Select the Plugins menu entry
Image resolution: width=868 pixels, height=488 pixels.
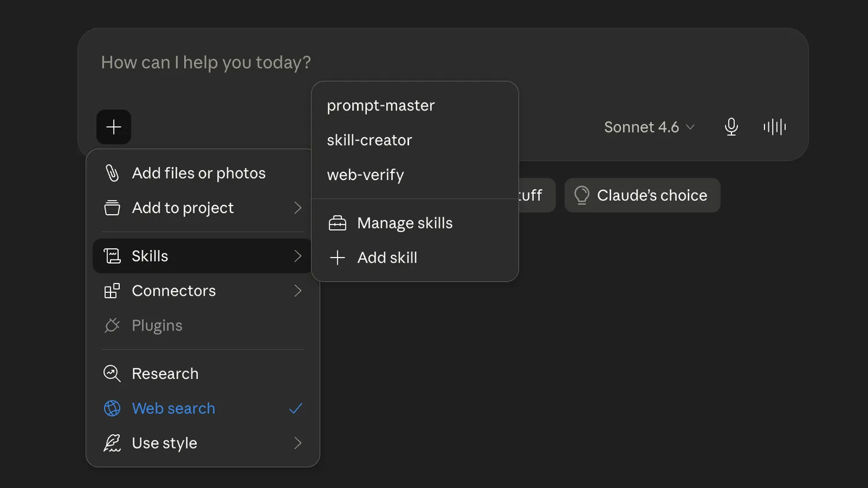pyautogui.click(x=203, y=325)
